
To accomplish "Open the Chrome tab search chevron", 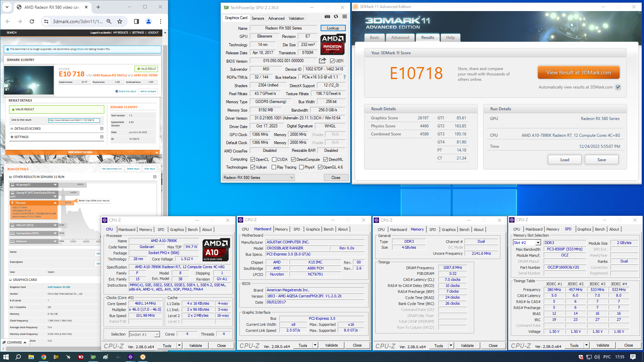I will click(7, 7).
